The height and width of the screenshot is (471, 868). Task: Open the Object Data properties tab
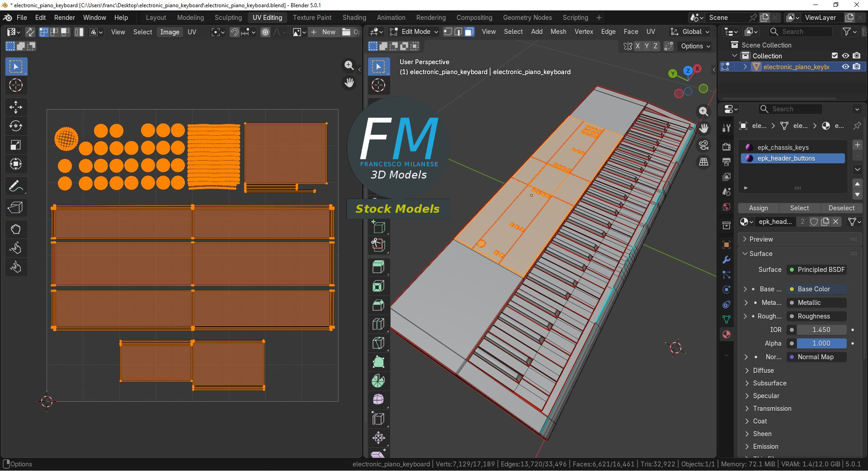click(726, 319)
